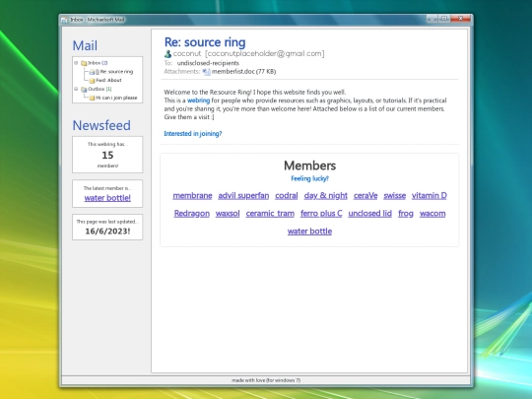Open the Re: source ring message

tap(116, 72)
